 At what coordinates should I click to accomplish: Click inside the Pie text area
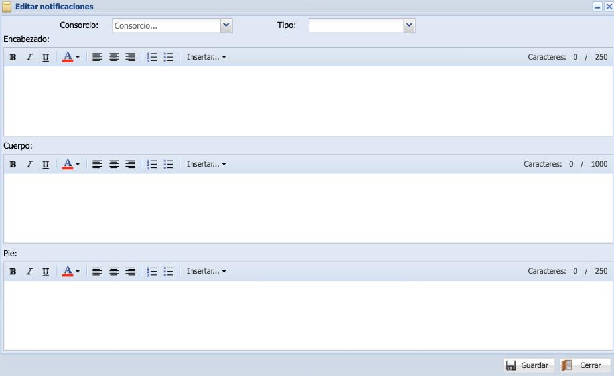[x=308, y=315]
